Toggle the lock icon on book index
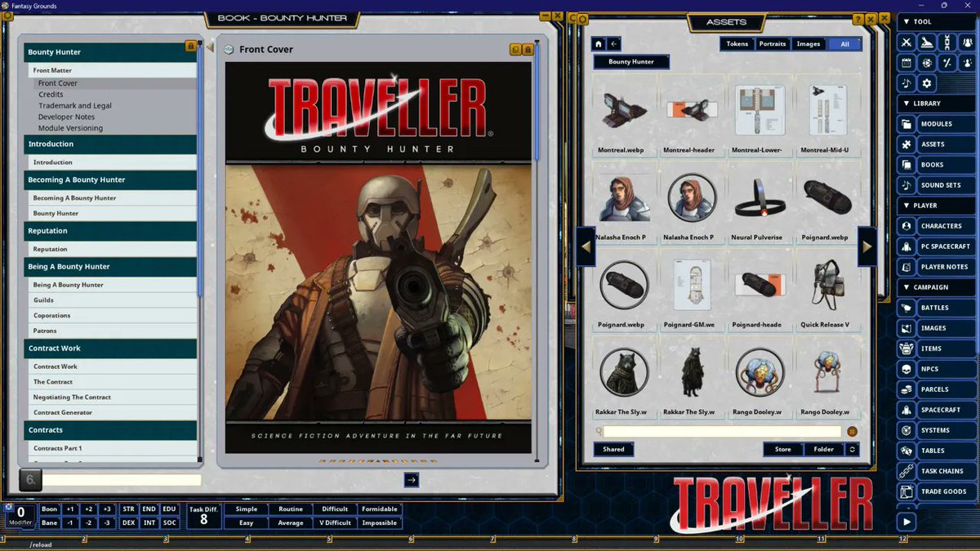Screen dimensions: 980x551 click(190, 47)
